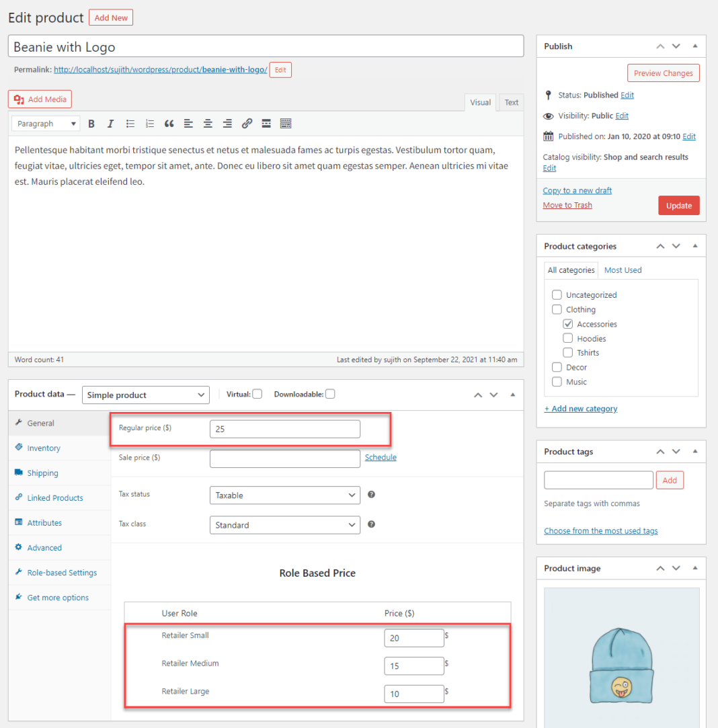Open the Tax class dropdown
Image resolution: width=718 pixels, height=728 pixels.
(x=284, y=525)
